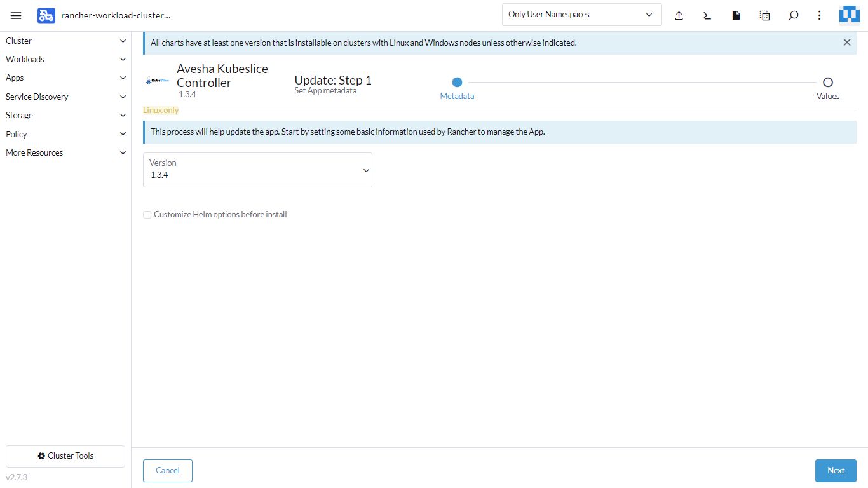
Task: Expand the Storage sidebar section
Action: tap(65, 115)
